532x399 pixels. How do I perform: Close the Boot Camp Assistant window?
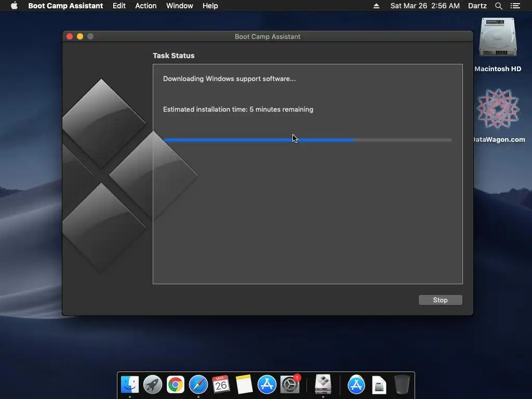(x=70, y=36)
